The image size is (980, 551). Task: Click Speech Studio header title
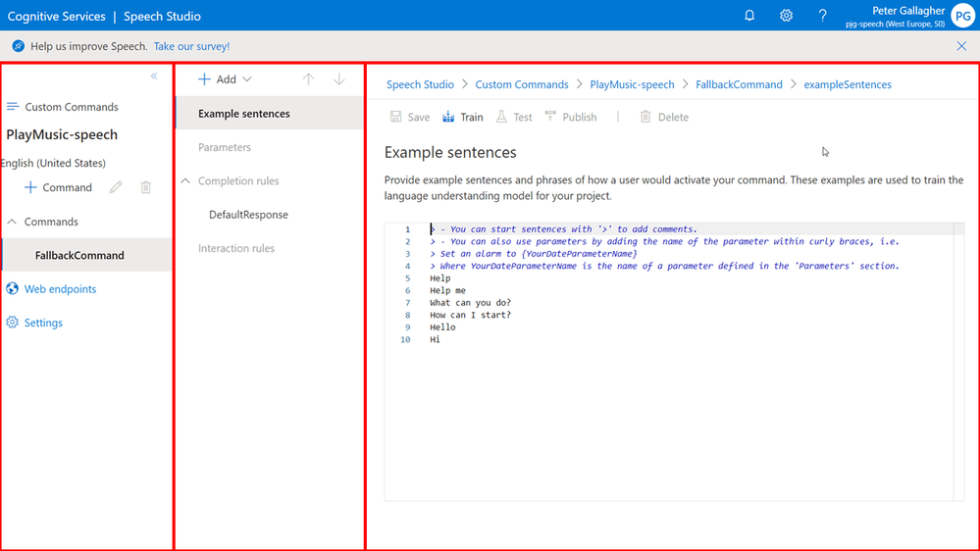click(x=162, y=17)
